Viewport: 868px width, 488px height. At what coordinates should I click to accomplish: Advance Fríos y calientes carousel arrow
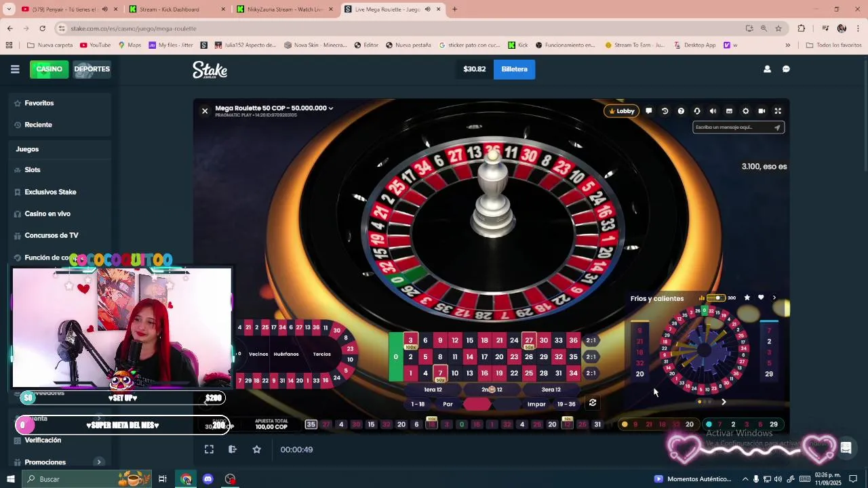coord(724,402)
